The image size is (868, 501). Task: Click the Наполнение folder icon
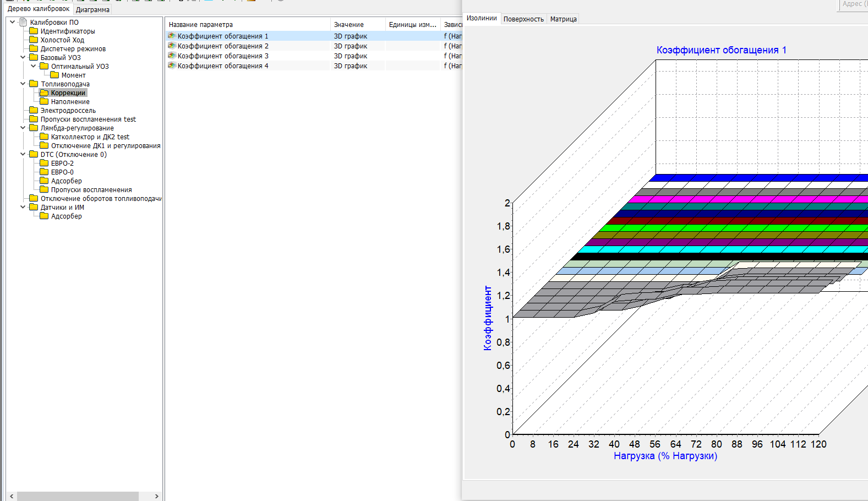tap(44, 101)
